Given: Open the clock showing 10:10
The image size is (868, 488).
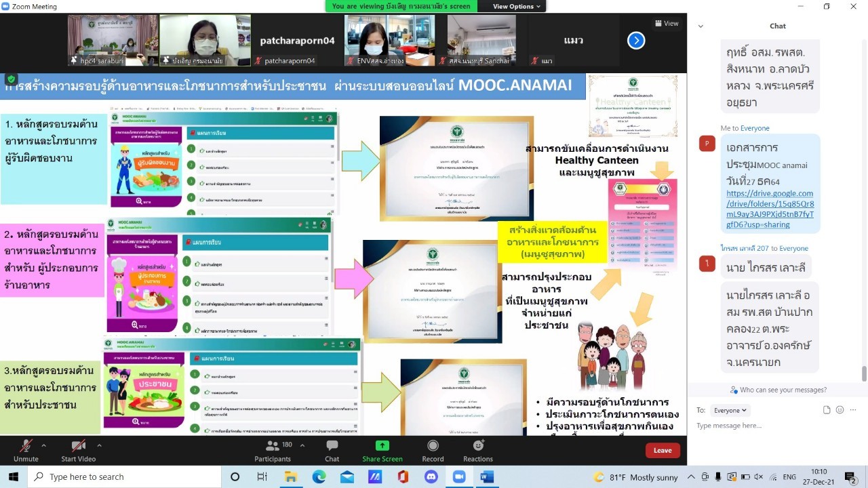Looking at the screenshot, I should [819, 477].
